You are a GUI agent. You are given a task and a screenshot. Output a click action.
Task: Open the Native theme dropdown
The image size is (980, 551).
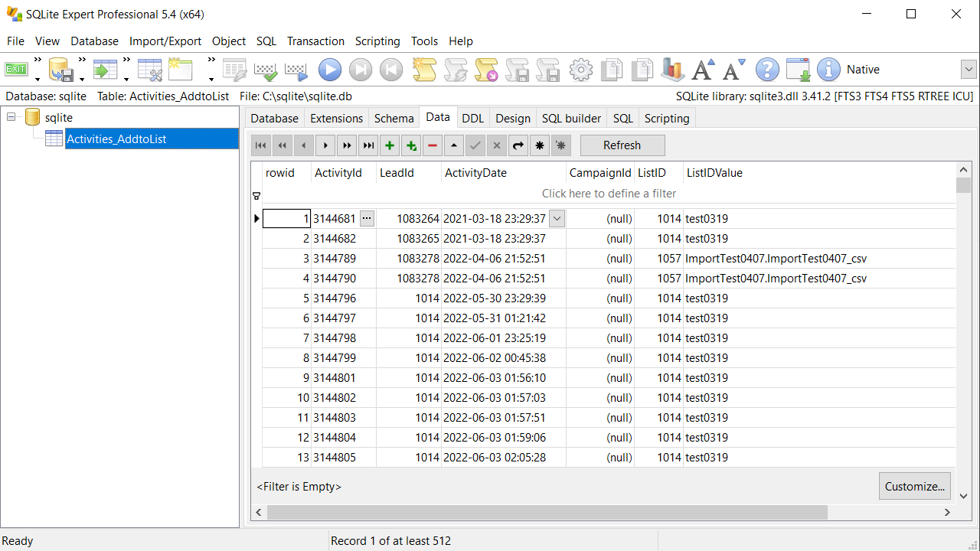pyautogui.click(x=968, y=70)
